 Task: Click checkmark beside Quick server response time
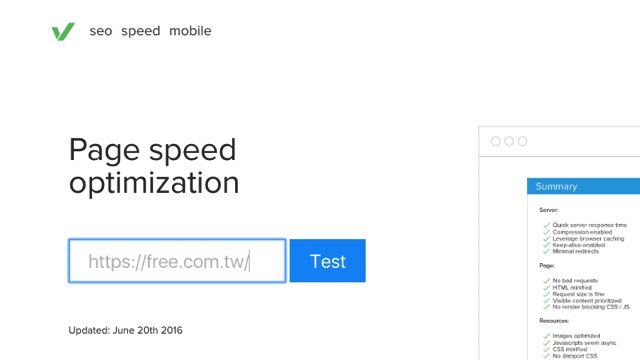coord(547,225)
